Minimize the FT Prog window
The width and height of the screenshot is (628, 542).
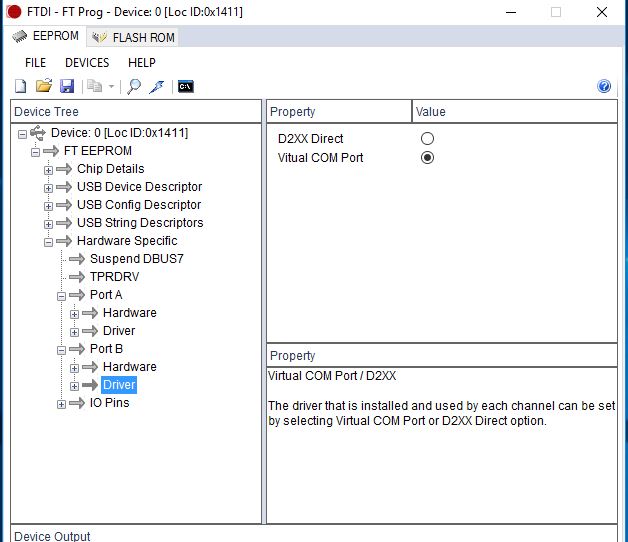[511, 12]
